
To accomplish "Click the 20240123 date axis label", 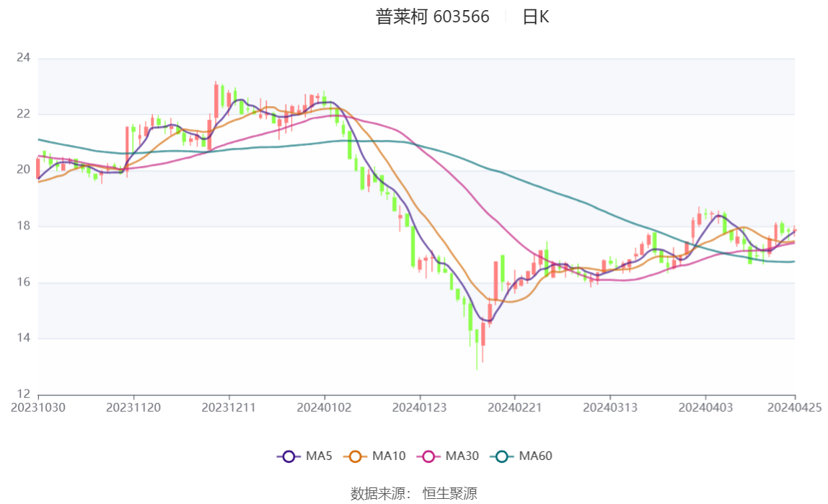I will [x=419, y=408].
